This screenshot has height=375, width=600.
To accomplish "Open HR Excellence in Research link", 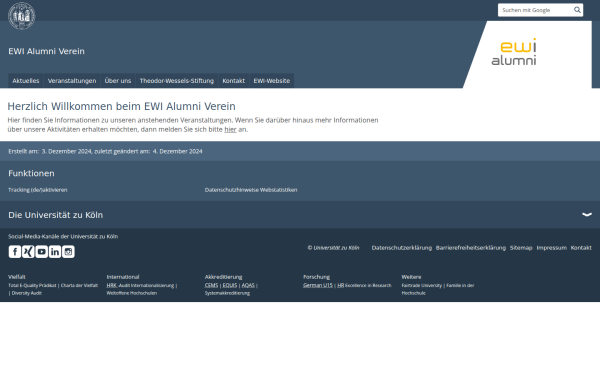I will (x=364, y=285).
